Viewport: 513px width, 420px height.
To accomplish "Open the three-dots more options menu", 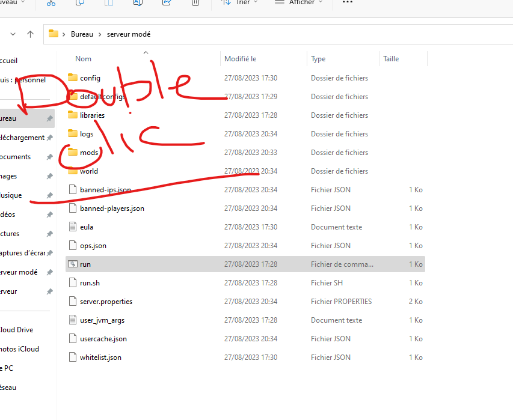I will pos(348,2).
